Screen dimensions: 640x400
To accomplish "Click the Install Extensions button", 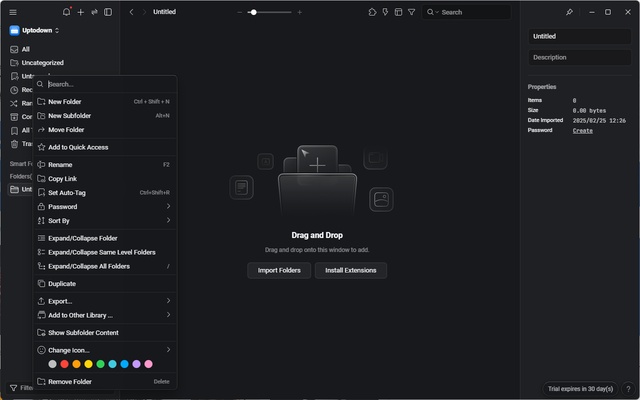I will [x=351, y=270].
